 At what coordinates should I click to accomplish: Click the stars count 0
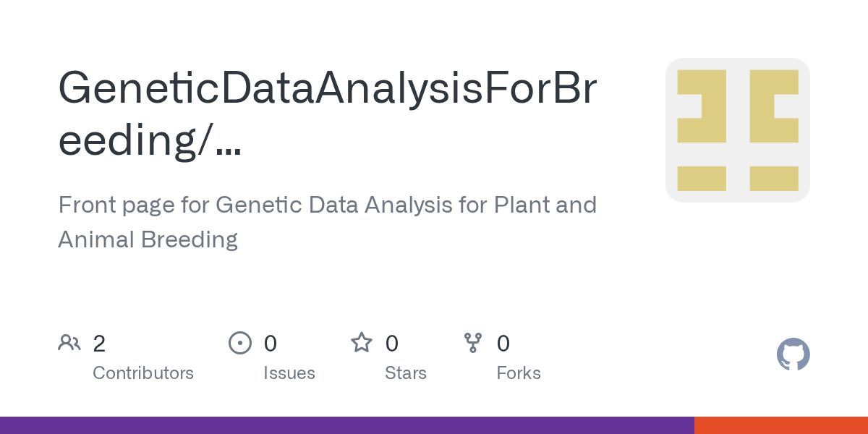coord(392,344)
